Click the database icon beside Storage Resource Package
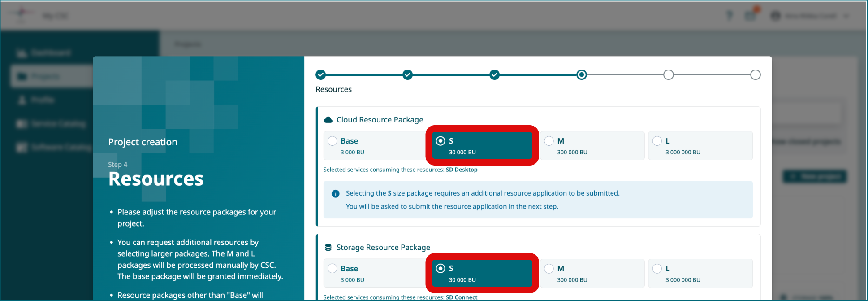 328,248
